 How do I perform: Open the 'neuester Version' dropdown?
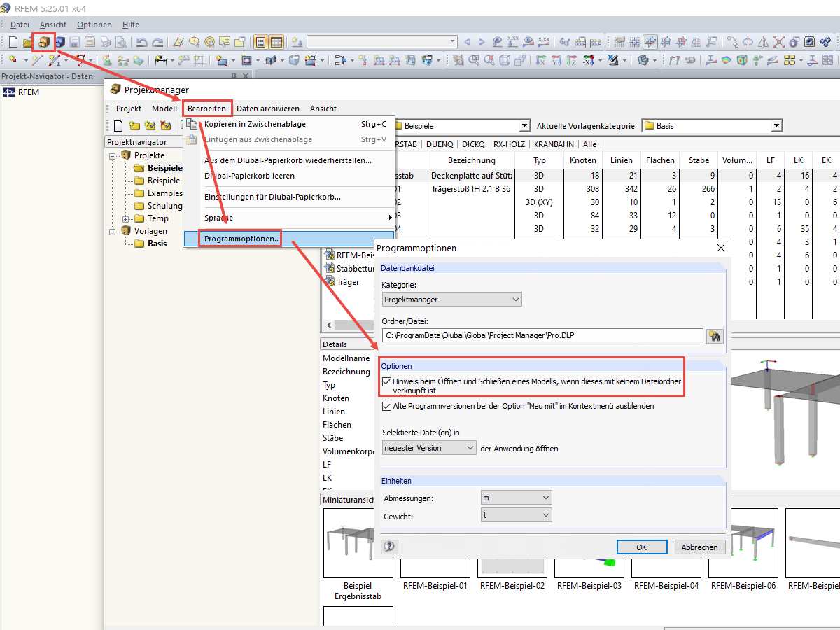coord(429,448)
